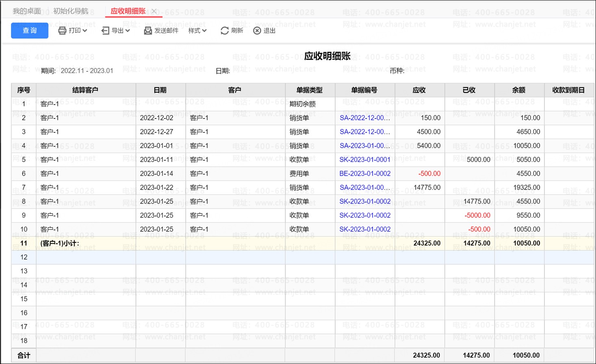
Task: Expand the 打印 dropdown arrow
Action: 85,30
